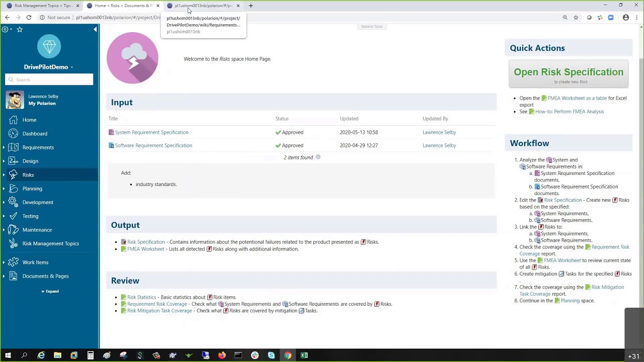Image resolution: width=644 pixels, height=362 pixels.
Task: Open Risk Specification link under Output
Action: (x=146, y=242)
